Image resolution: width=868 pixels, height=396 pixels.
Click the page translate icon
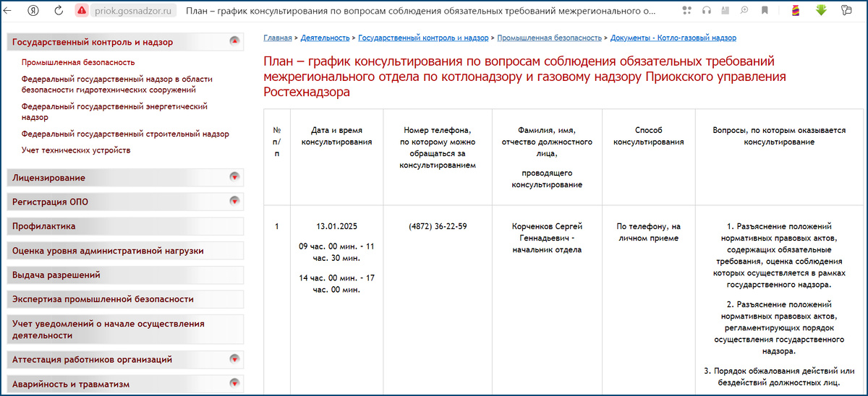[726, 11]
